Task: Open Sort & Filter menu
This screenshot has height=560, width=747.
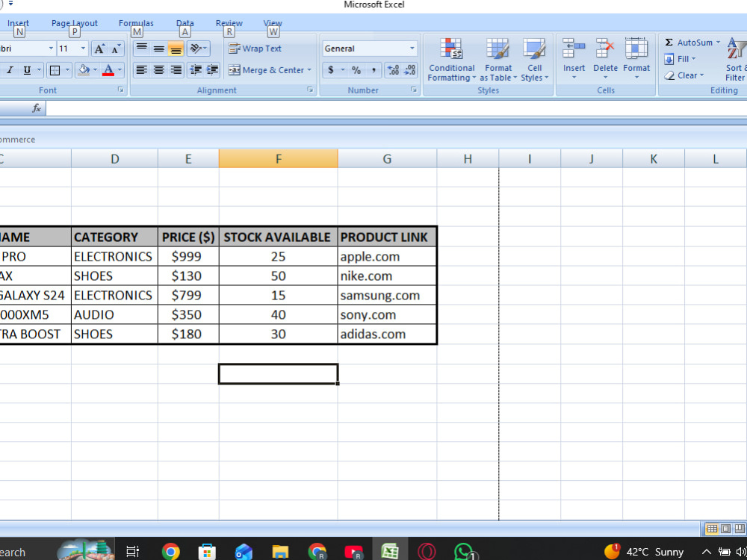Action: click(x=736, y=60)
